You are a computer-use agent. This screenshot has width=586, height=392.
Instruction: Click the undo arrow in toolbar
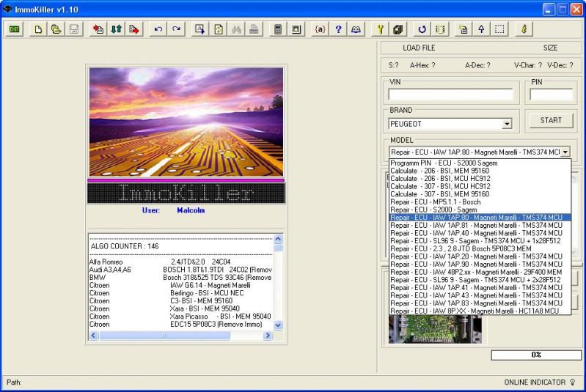coord(158,29)
